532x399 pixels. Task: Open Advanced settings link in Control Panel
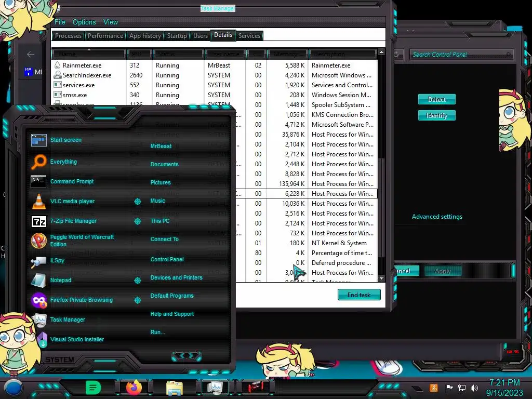437,217
